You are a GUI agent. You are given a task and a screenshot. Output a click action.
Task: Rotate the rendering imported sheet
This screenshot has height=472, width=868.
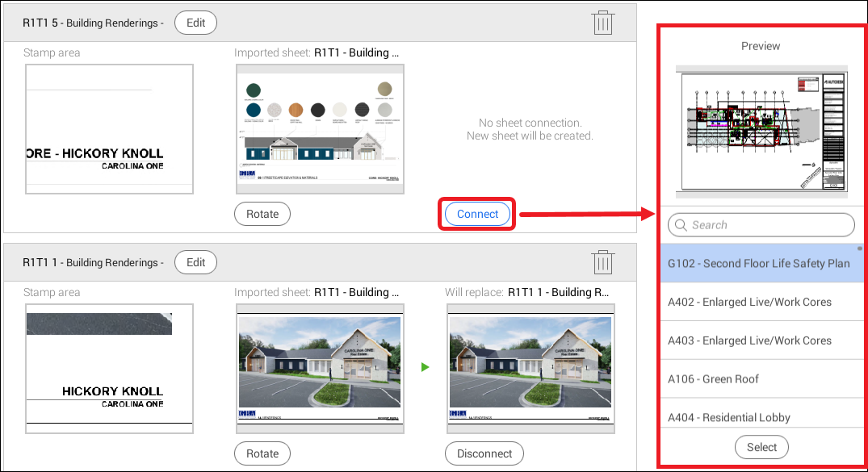[x=262, y=453]
